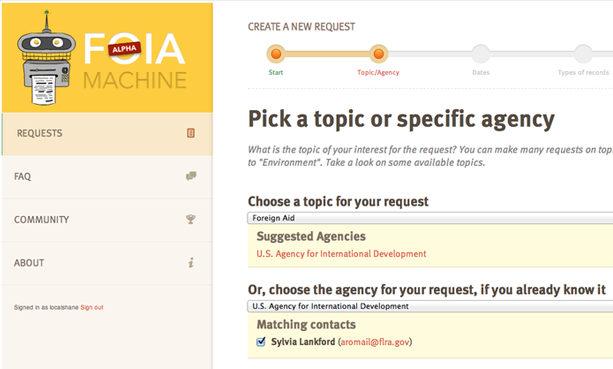
Task: Click the red ALPHA badge
Action: click(x=125, y=48)
